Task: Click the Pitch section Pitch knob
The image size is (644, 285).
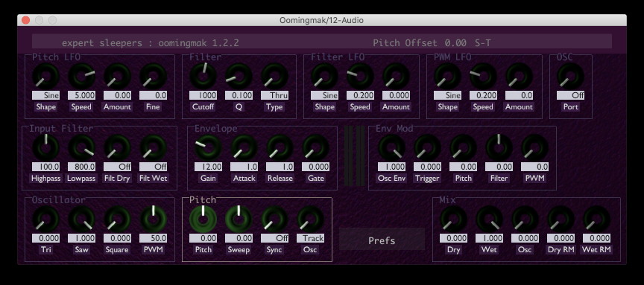Action: pyautogui.click(x=203, y=219)
